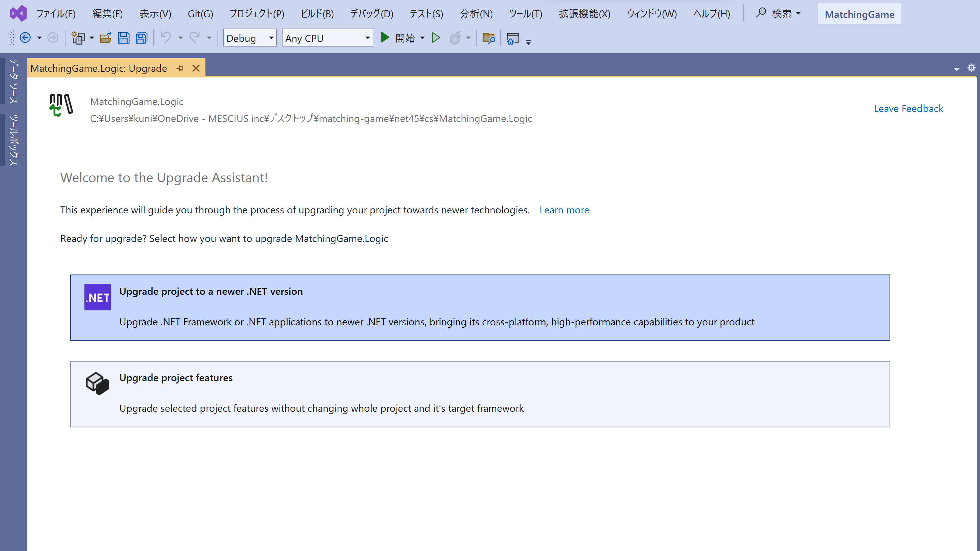This screenshot has height=551, width=980.
Task: Click the Visual Studio logo icon
Action: (x=18, y=14)
